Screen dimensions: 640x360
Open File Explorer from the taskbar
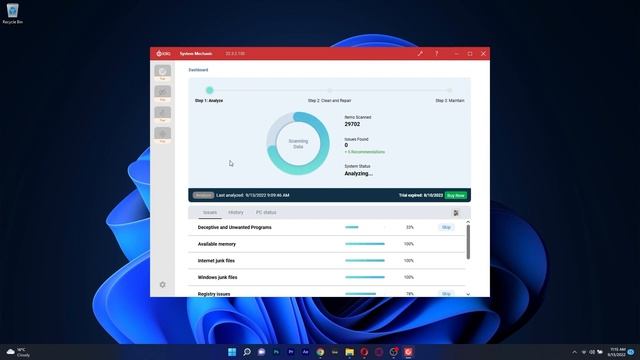[349, 352]
